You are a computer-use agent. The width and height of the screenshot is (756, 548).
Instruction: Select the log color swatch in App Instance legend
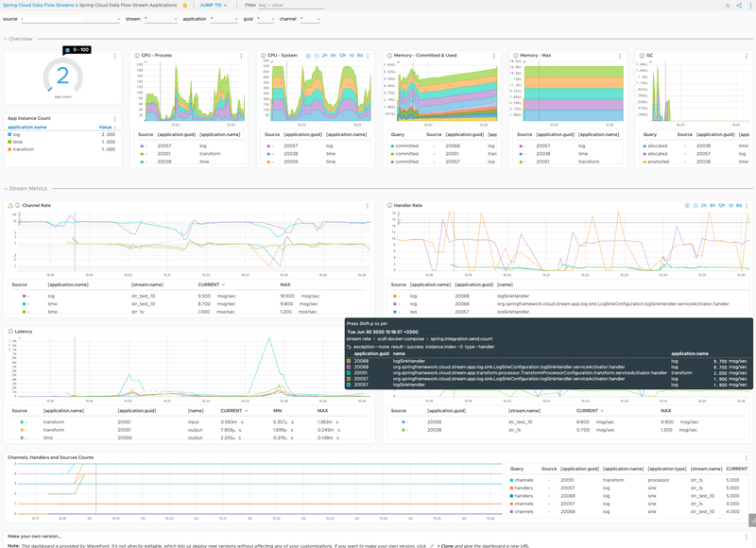click(9, 134)
